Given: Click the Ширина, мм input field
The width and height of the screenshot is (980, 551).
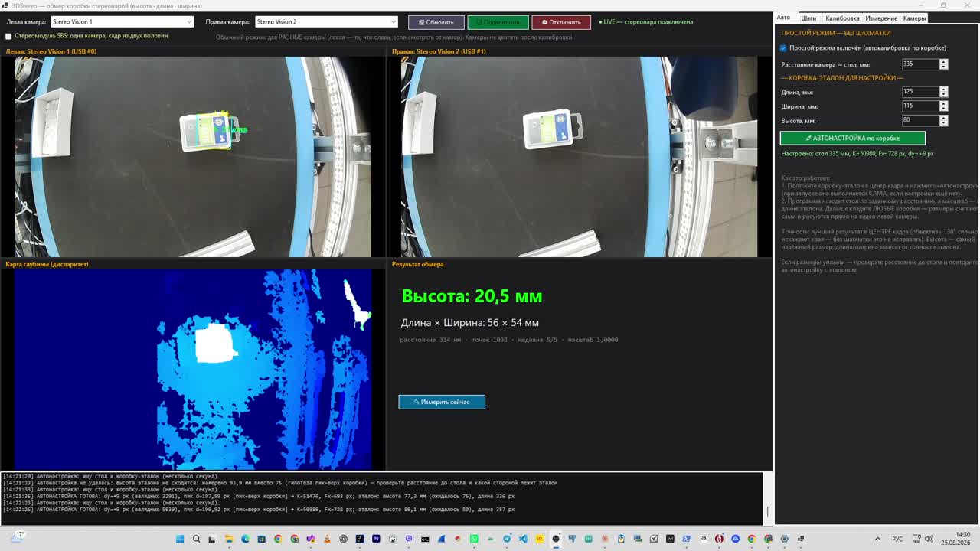Looking at the screenshot, I should click(x=920, y=106).
